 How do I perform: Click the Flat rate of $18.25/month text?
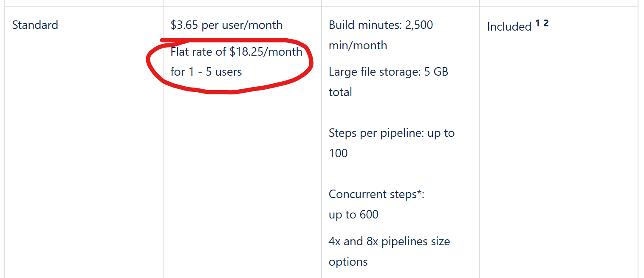tap(236, 52)
